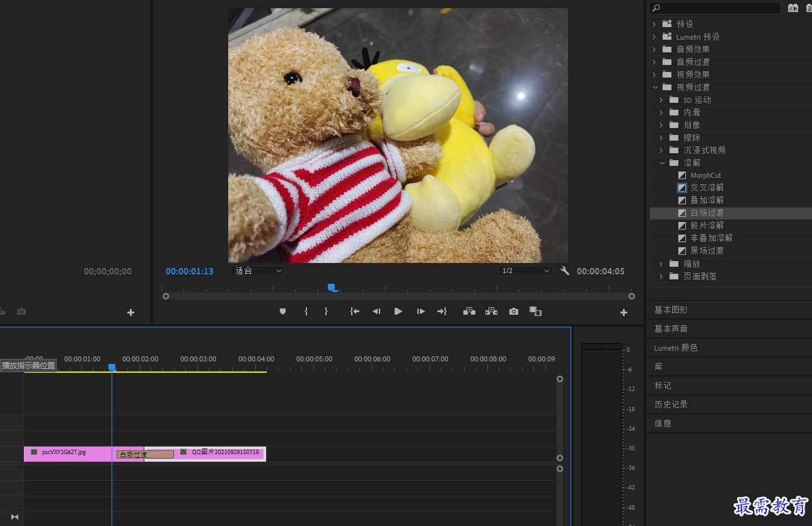Go to Out point button
The image size is (812, 526).
(442, 312)
